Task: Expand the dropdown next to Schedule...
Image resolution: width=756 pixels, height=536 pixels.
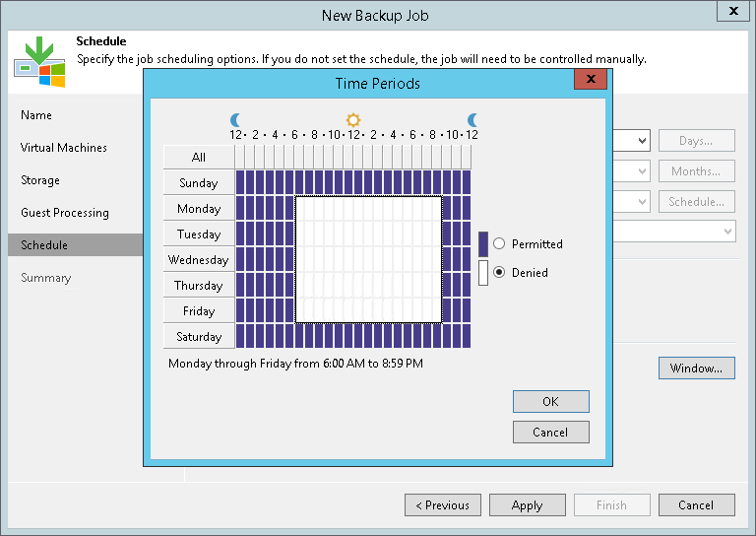Action: [x=642, y=201]
